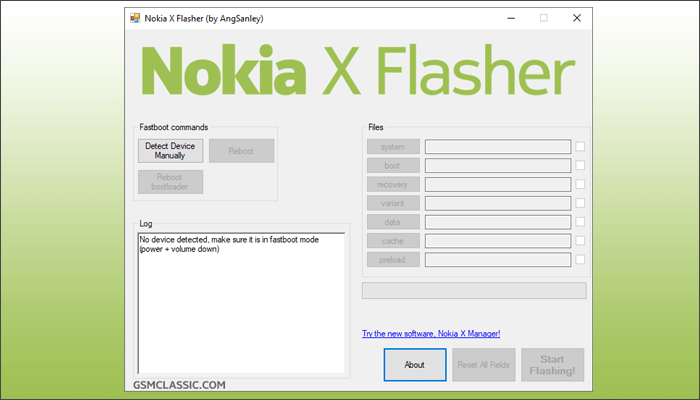The width and height of the screenshot is (700, 400).
Task: Focus the cache file path field
Action: coord(498,241)
